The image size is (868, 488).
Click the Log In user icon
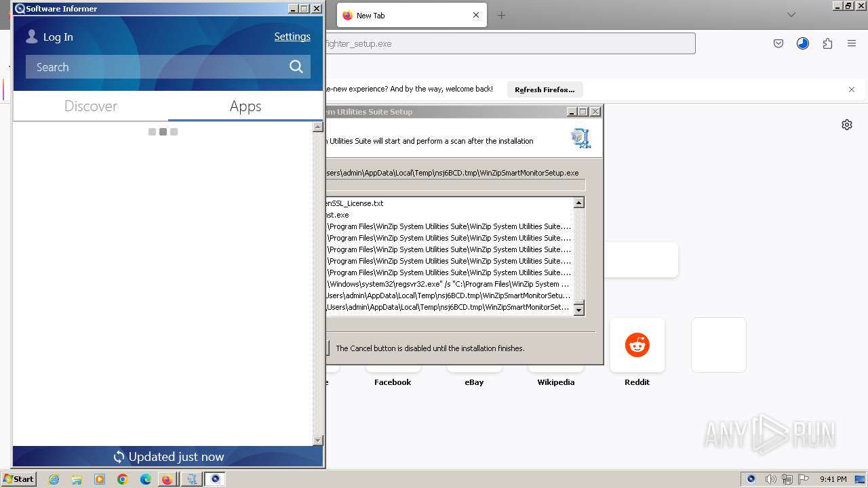31,37
